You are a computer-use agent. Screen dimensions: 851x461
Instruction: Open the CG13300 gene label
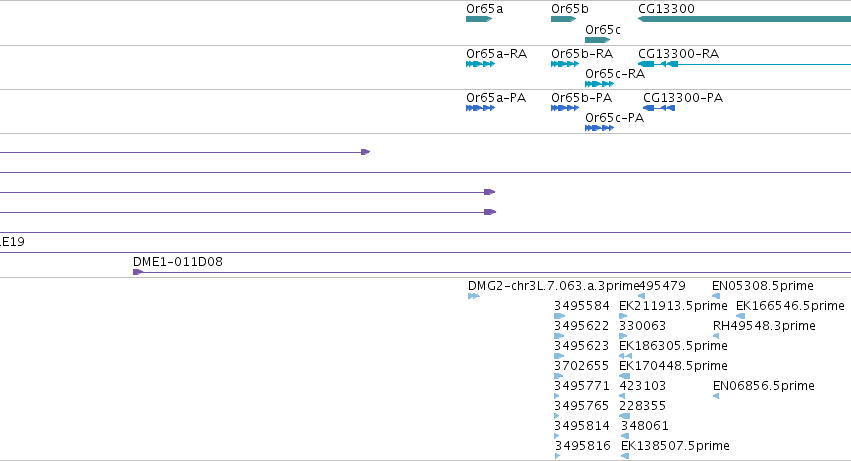[x=666, y=9]
